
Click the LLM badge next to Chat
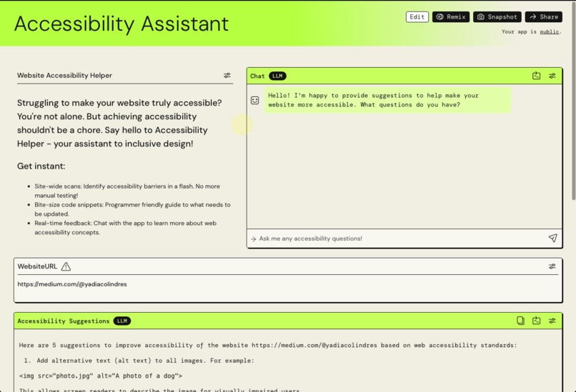277,76
